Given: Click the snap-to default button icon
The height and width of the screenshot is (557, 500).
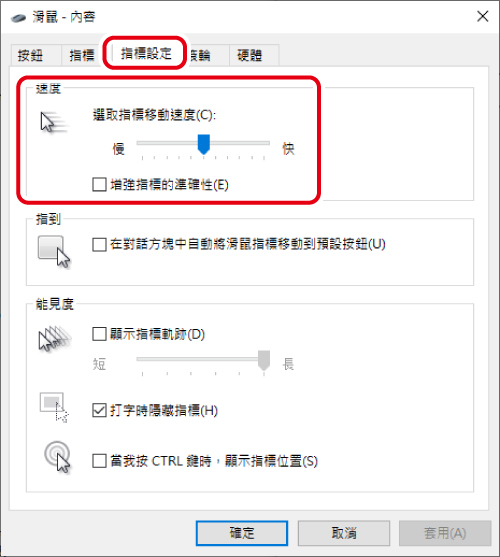Looking at the screenshot, I should click(x=54, y=252).
